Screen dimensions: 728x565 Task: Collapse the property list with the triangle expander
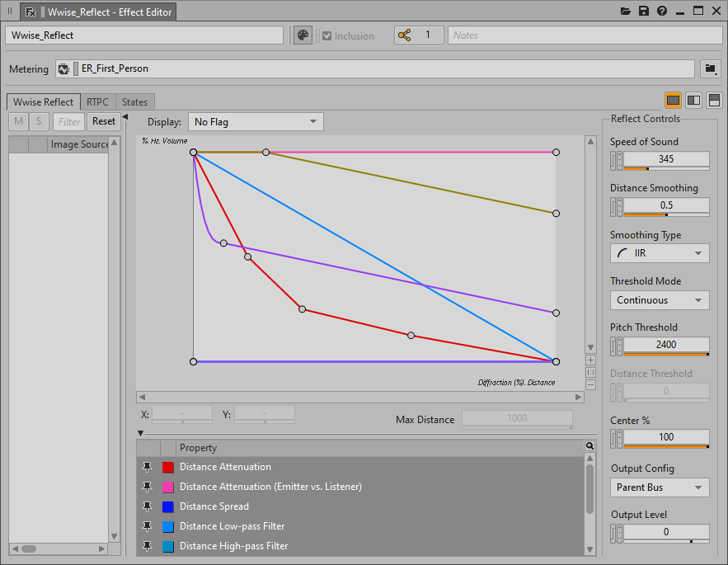[140, 434]
